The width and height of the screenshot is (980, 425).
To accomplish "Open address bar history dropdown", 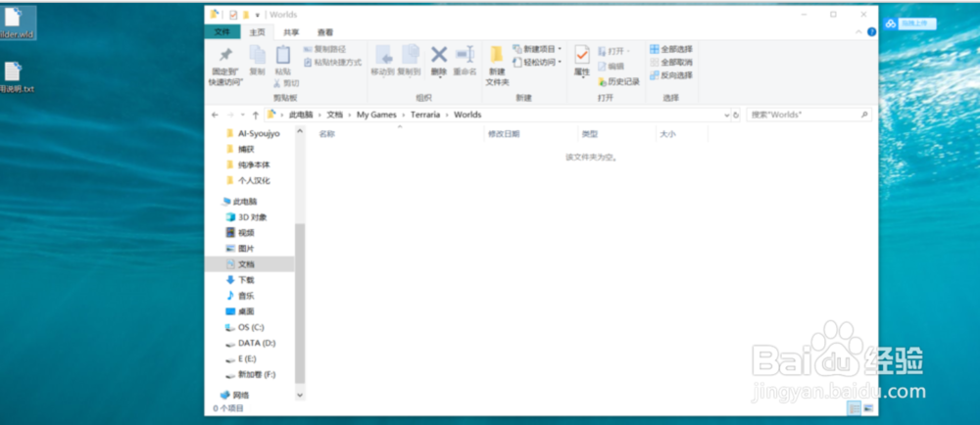I will click(727, 116).
